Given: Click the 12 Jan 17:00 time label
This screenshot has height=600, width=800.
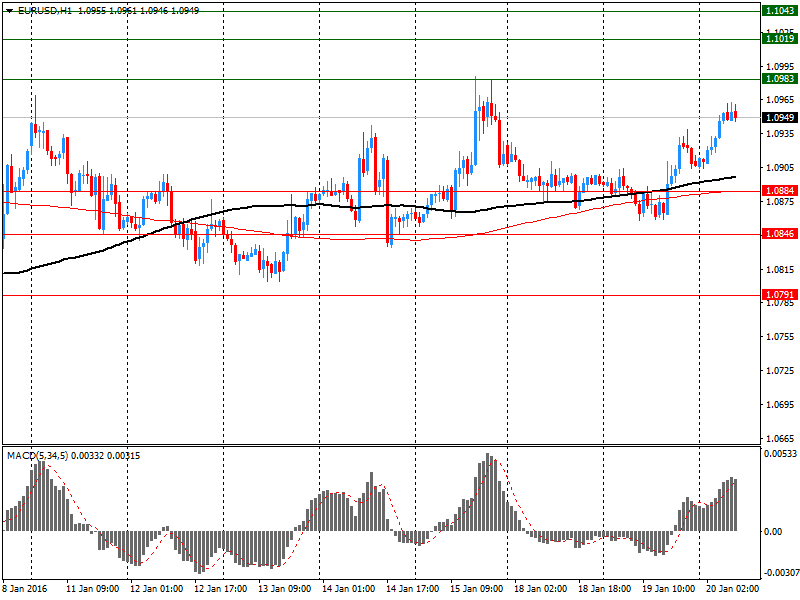Looking at the screenshot, I should (x=220, y=589).
